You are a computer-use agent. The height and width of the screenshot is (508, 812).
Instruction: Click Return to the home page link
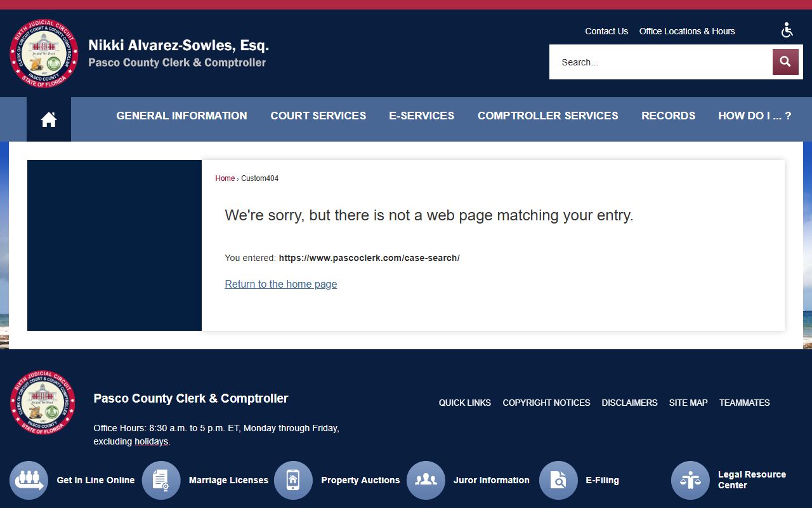(x=281, y=284)
